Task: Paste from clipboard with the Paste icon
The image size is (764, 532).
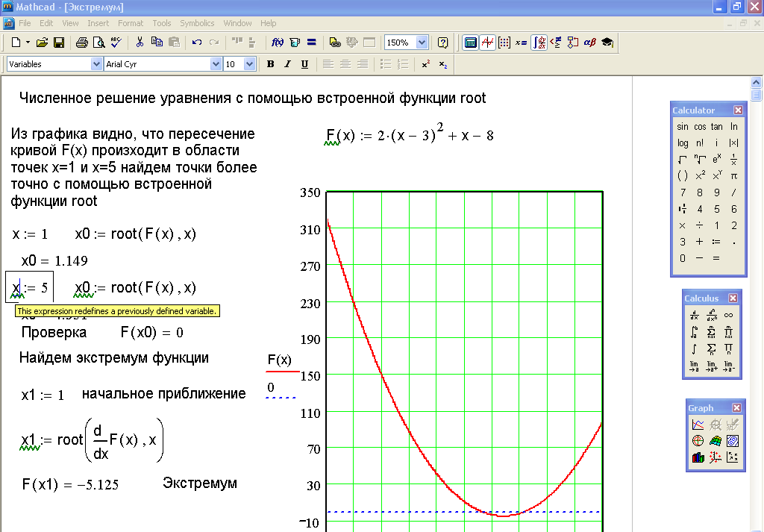Action: click(174, 43)
